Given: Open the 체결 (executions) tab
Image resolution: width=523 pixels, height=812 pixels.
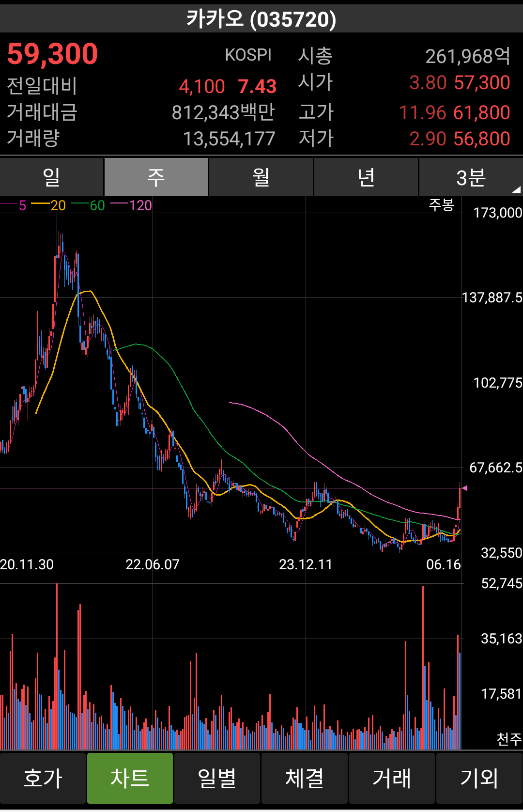Looking at the screenshot, I should tap(304, 779).
